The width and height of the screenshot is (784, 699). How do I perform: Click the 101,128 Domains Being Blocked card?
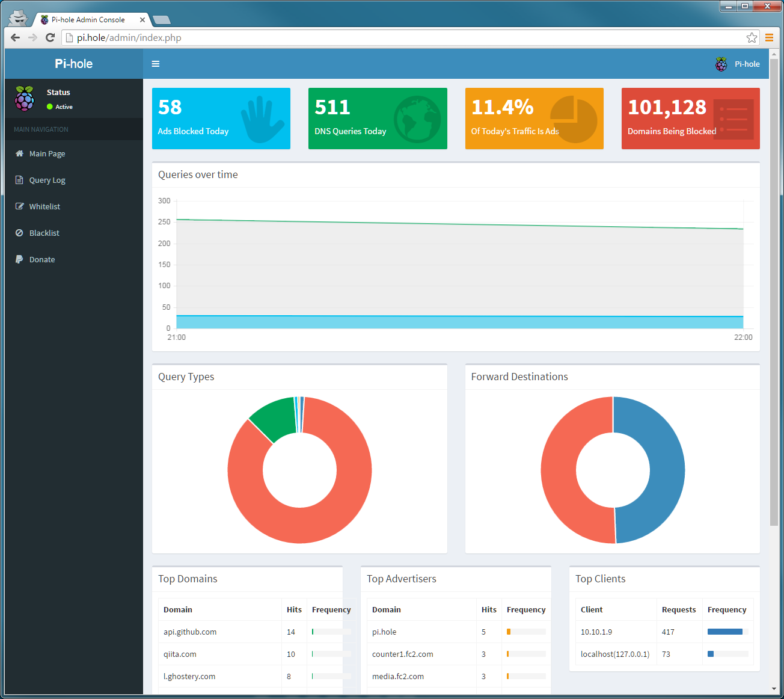(x=691, y=119)
